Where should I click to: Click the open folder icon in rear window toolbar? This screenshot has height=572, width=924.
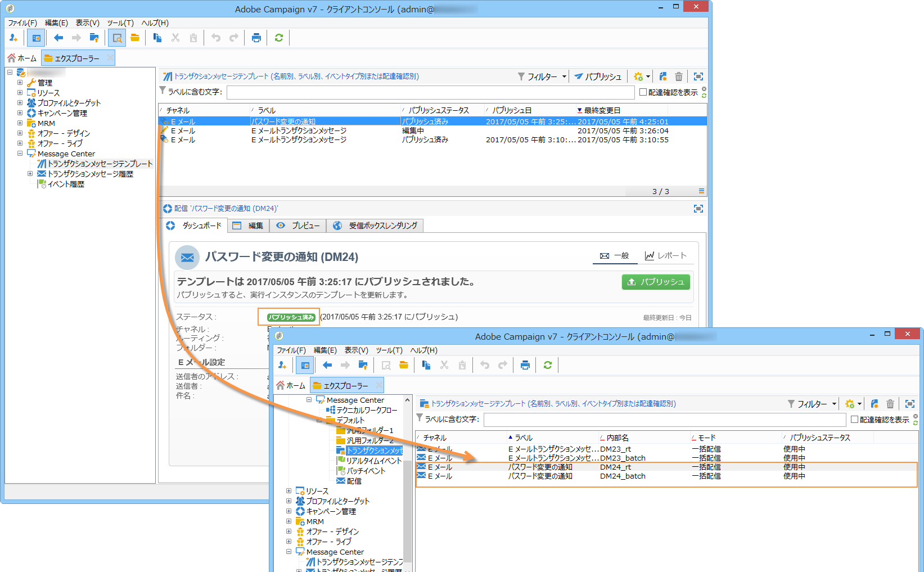tap(135, 38)
